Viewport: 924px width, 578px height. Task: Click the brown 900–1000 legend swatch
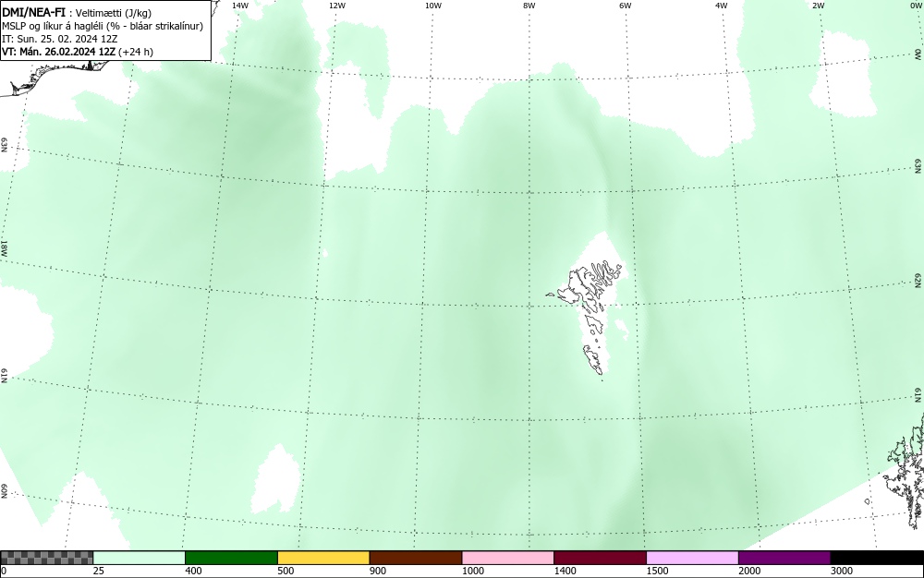coord(416,558)
